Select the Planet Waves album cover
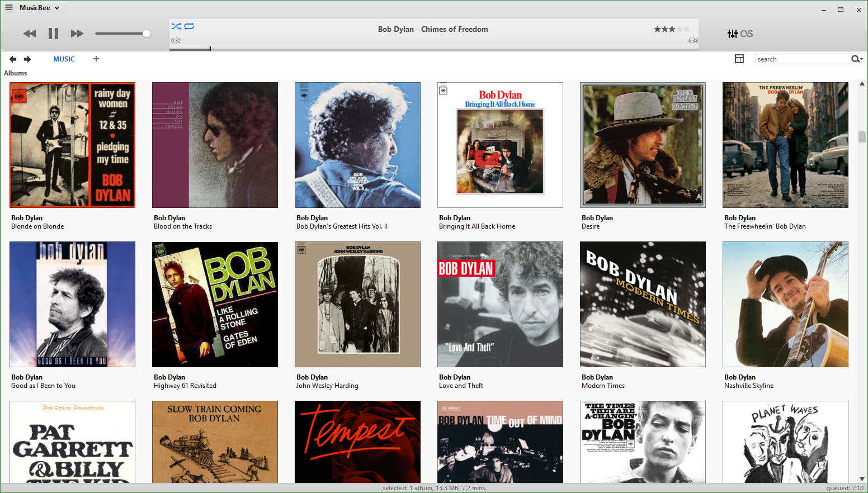The image size is (868, 493). 785,442
